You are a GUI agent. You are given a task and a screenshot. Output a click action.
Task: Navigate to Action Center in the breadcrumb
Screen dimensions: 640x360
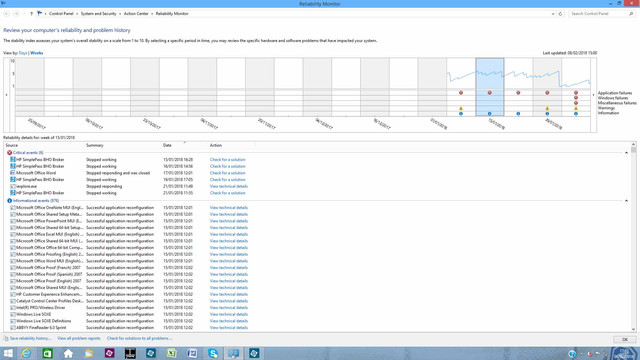pyautogui.click(x=136, y=14)
